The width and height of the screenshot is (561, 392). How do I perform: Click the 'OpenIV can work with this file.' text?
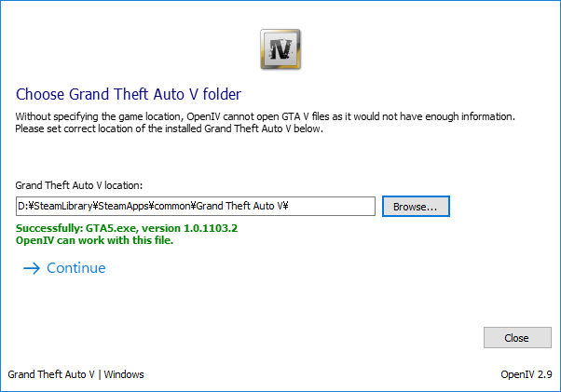pyautogui.click(x=94, y=240)
